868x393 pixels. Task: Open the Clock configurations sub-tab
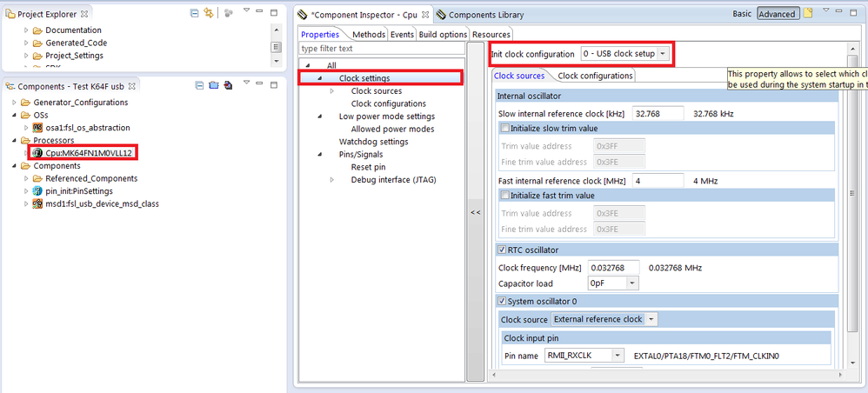click(595, 76)
